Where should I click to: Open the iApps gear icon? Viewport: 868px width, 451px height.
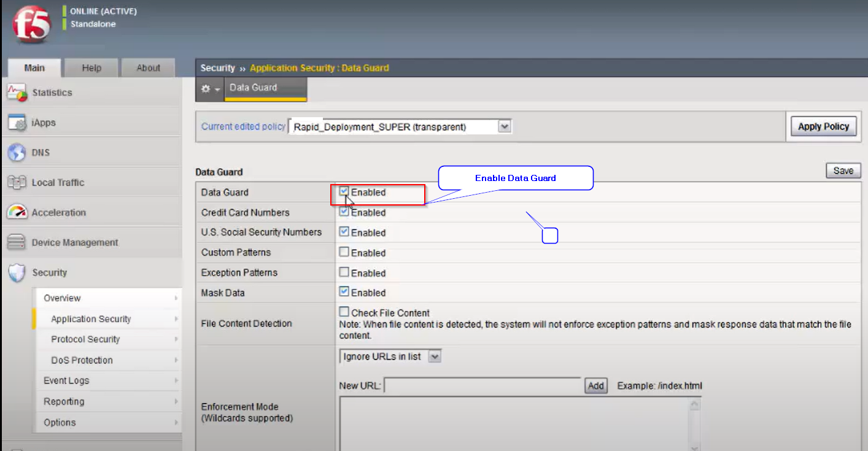(17, 123)
